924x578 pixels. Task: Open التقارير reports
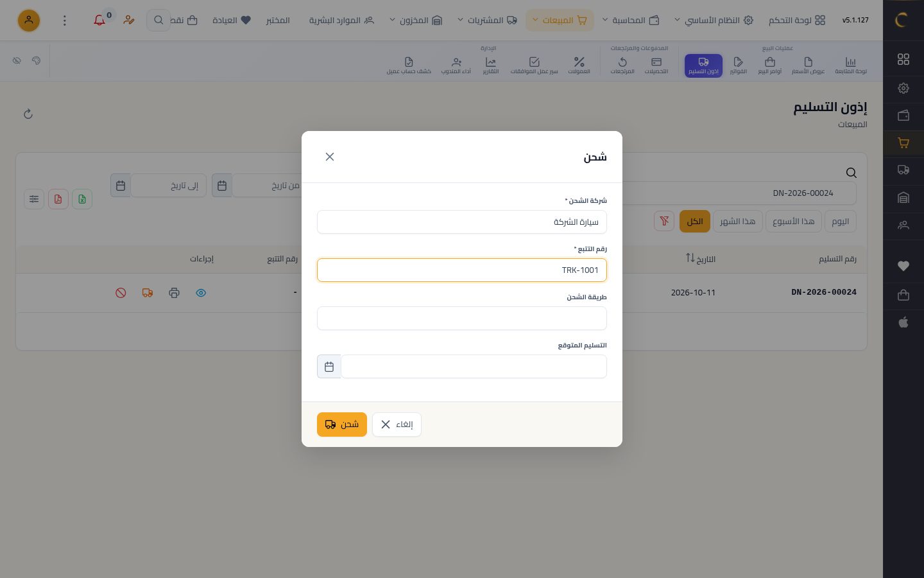tap(491, 66)
